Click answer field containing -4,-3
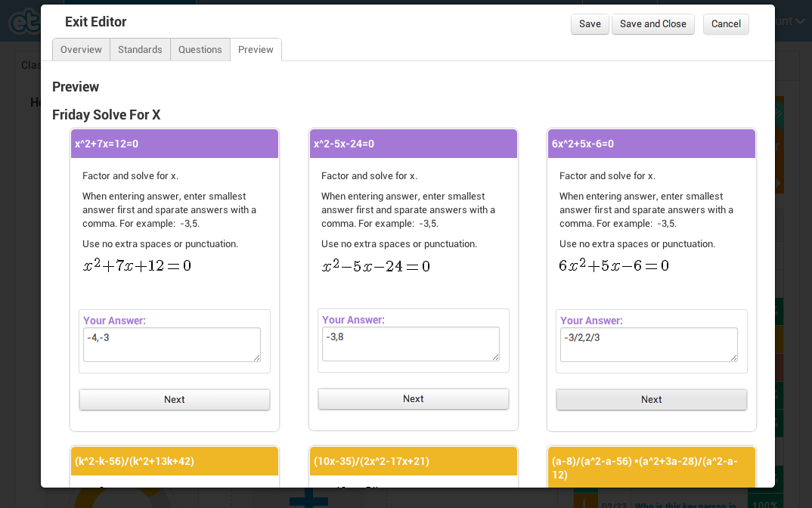The image size is (812, 508). click(x=172, y=345)
